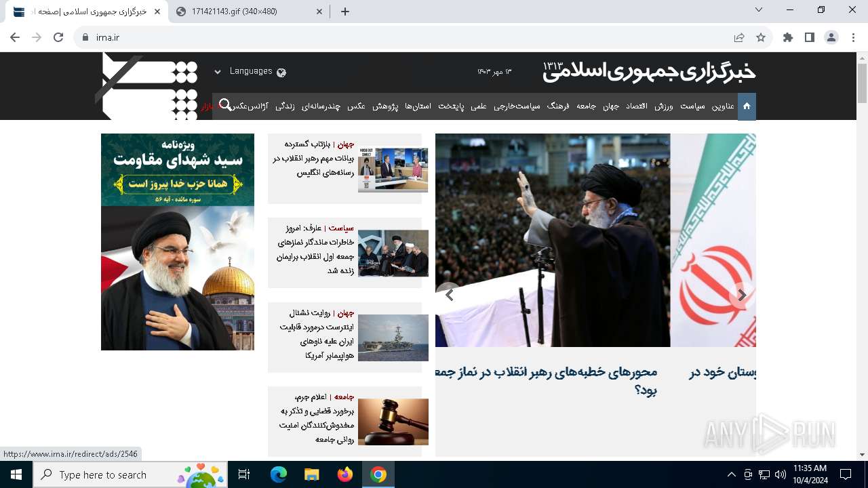
Task: Open the آژانس‌عکس navigation item
Action: (x=250, y=106)
